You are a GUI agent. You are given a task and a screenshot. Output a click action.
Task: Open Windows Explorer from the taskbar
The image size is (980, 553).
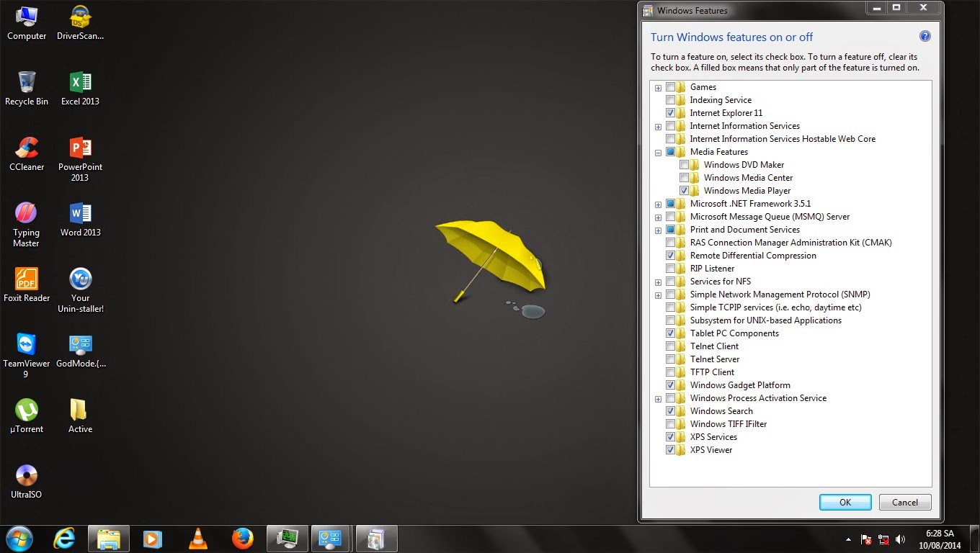coord(109,539)
